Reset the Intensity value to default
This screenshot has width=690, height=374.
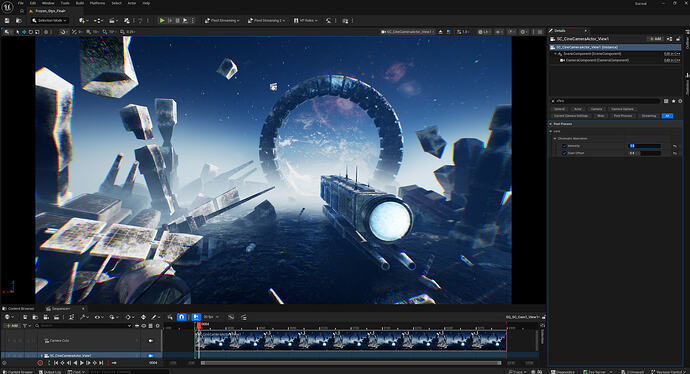pos(675,146)
